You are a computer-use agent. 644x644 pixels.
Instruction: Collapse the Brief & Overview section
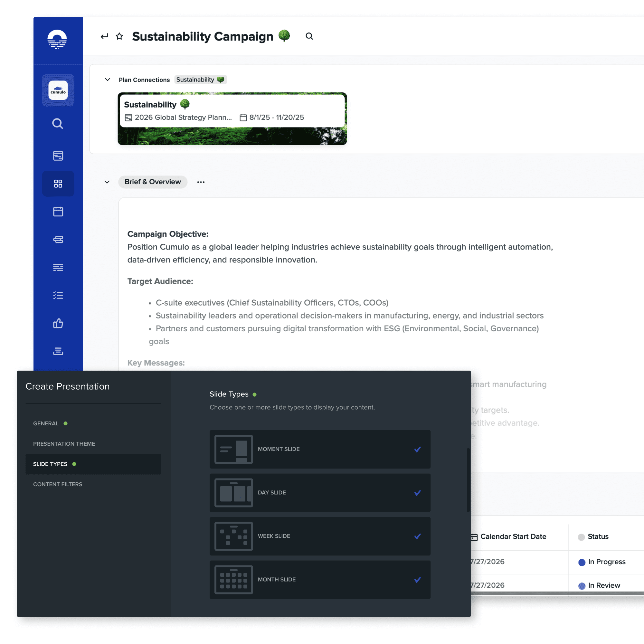[107, 182]
